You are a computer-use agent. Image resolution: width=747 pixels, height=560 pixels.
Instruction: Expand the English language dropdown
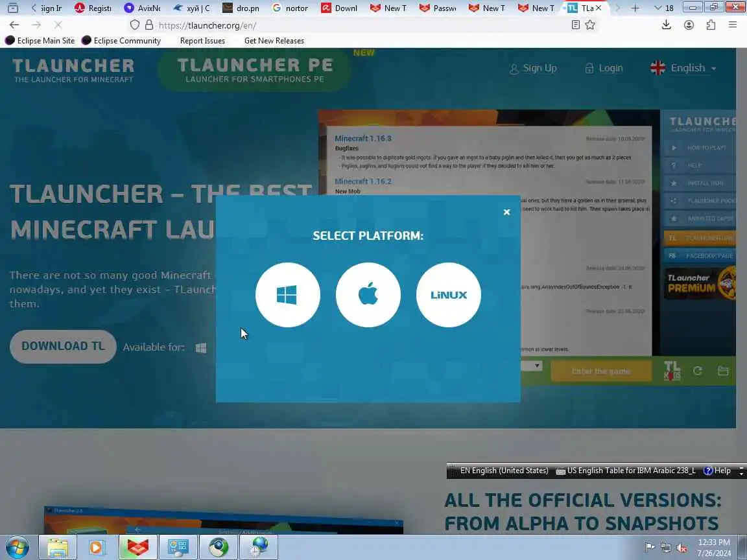[683, 68]
